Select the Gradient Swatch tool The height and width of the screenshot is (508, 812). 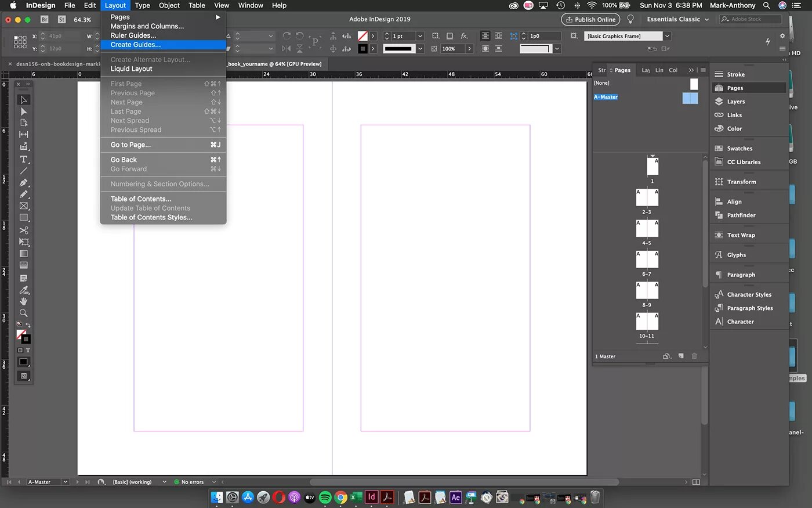coord(24,254)
